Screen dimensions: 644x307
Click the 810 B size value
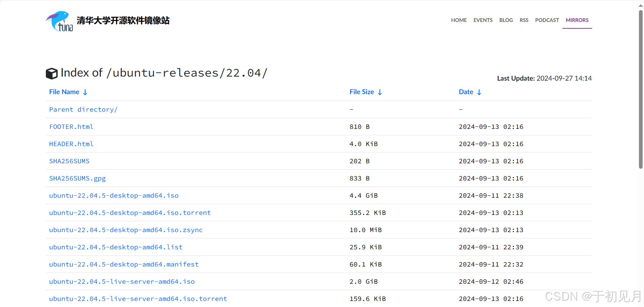click(359, 127)
